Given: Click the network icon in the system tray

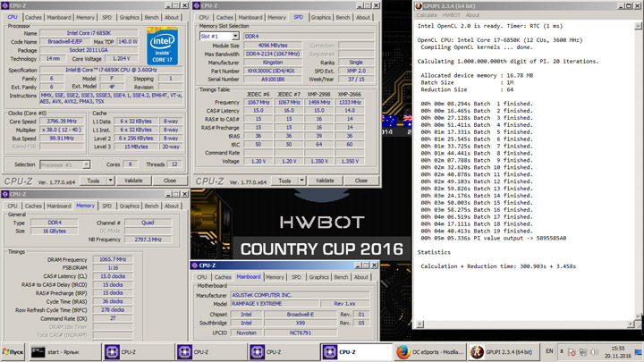Looking at the screenshot, I should pyautogui.click(x=583, y=352).
